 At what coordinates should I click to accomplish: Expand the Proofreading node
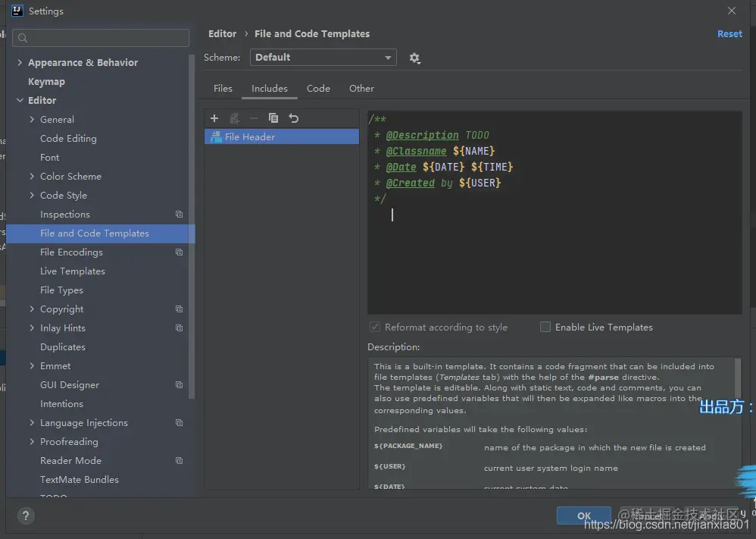(x=32, y=441)
